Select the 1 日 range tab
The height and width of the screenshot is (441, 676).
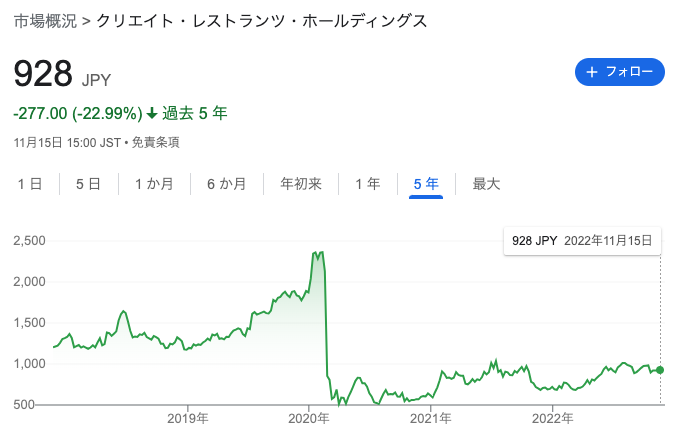(30, 184)
